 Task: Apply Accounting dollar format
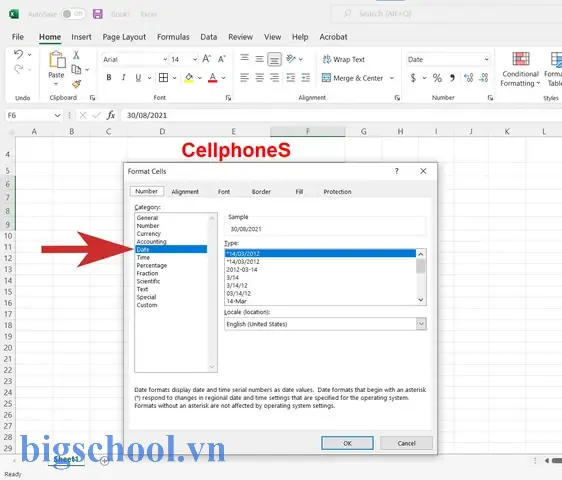(413, 78)
